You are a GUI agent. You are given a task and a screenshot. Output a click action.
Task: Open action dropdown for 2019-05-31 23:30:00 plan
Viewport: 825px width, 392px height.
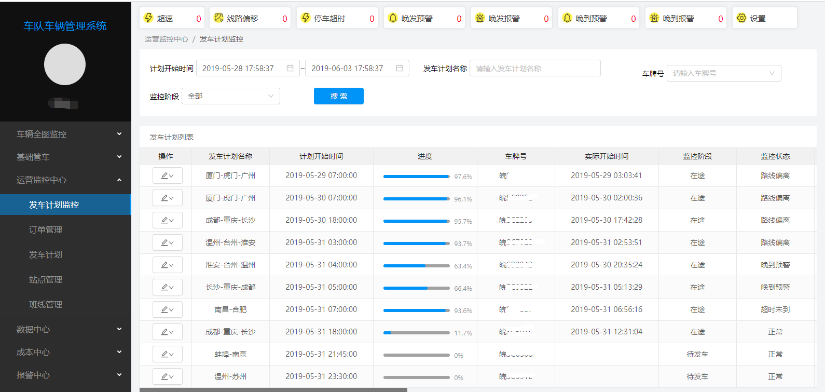point(167,377)
